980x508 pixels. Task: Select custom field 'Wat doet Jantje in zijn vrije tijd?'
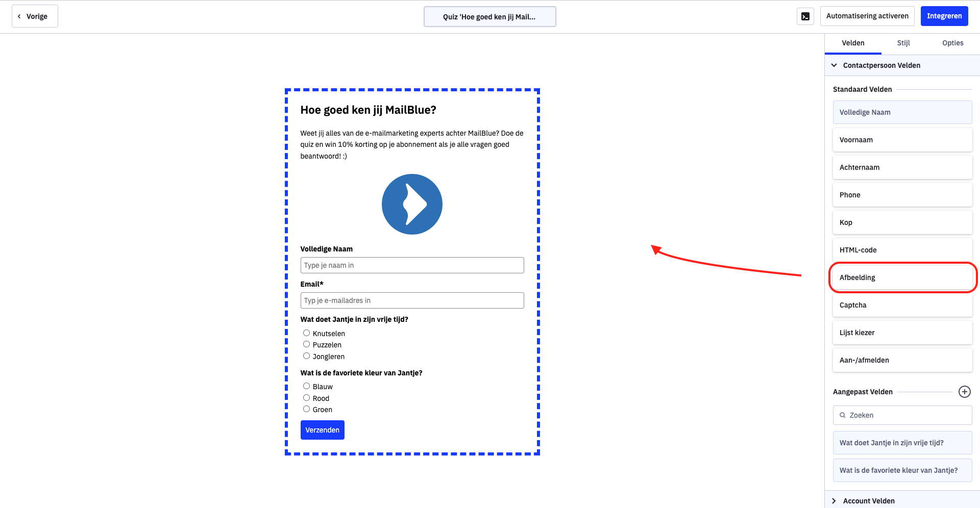point(902,443)
